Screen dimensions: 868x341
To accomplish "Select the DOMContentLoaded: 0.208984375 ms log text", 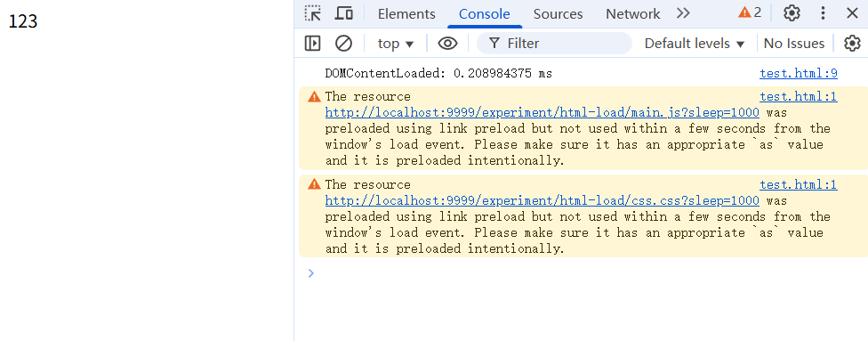I will point(438,73).
